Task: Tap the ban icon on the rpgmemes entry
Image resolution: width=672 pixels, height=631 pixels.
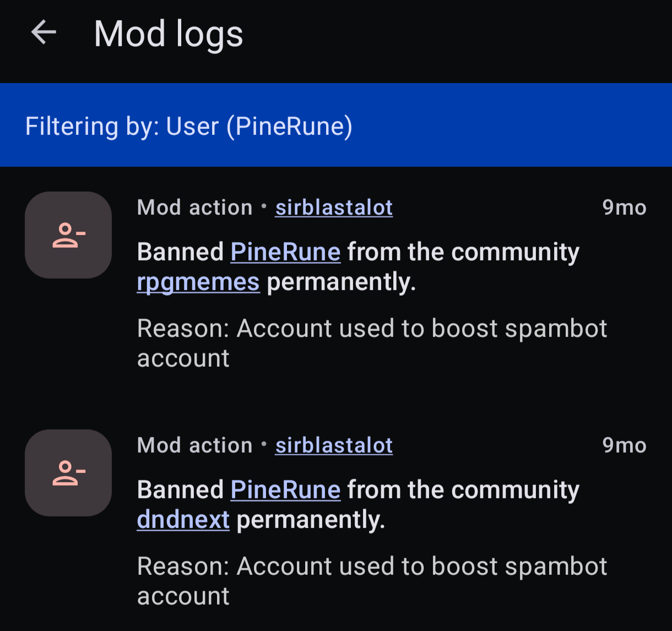Action: point(68,235)
